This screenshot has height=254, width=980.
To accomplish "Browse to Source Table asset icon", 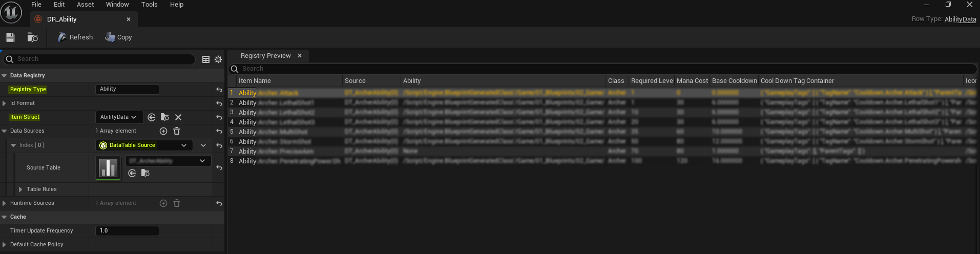I will (x=145, y=174).
